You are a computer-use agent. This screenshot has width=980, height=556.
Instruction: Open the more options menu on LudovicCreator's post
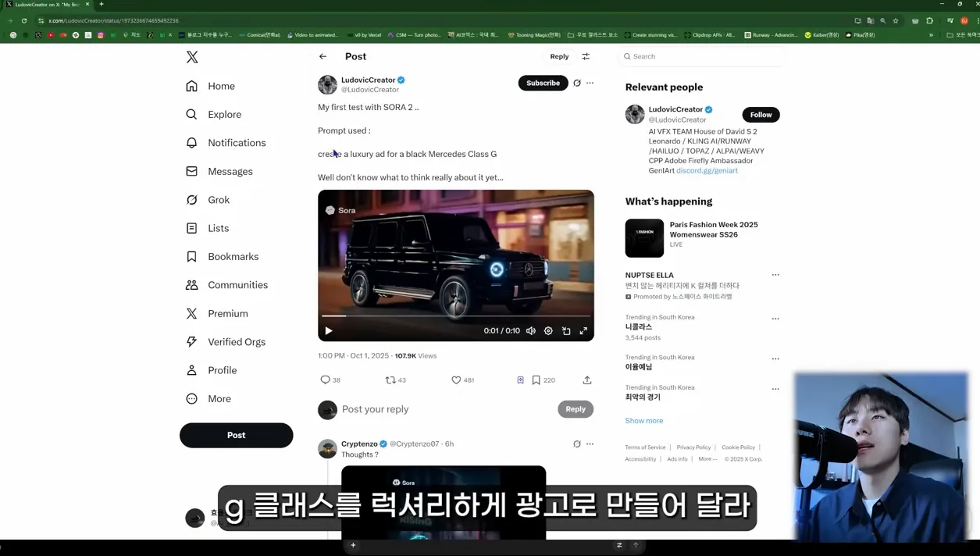[x=590, y=83]
